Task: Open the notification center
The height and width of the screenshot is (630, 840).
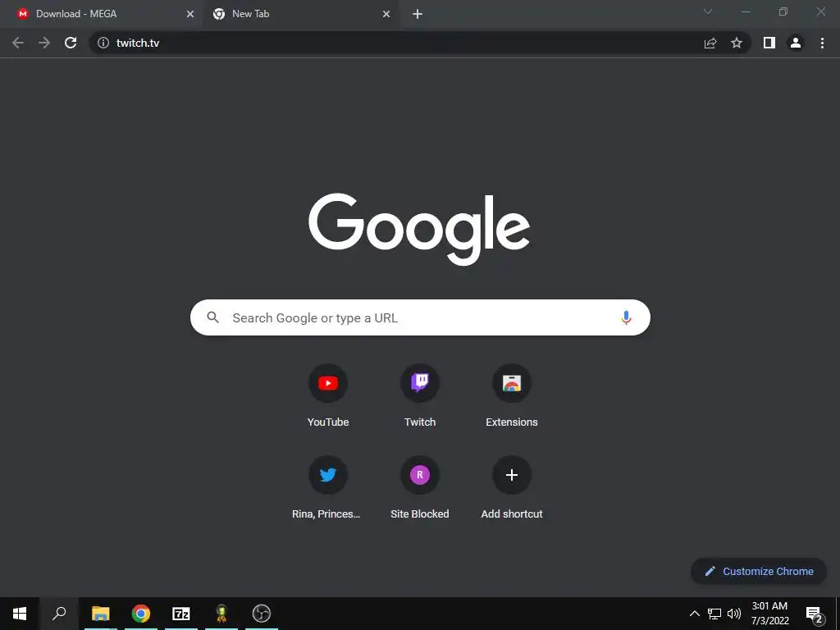Action: (x=815, y=614)
